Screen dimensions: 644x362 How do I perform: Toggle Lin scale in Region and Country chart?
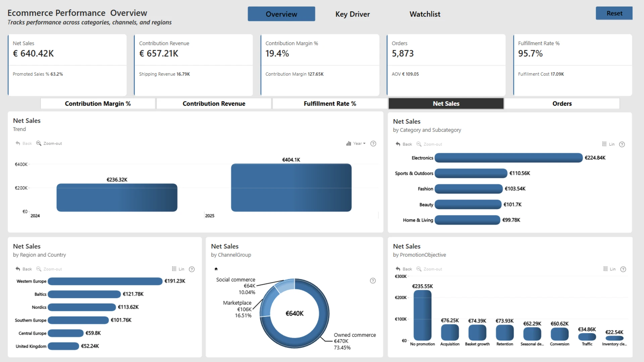tap(178, 269)
